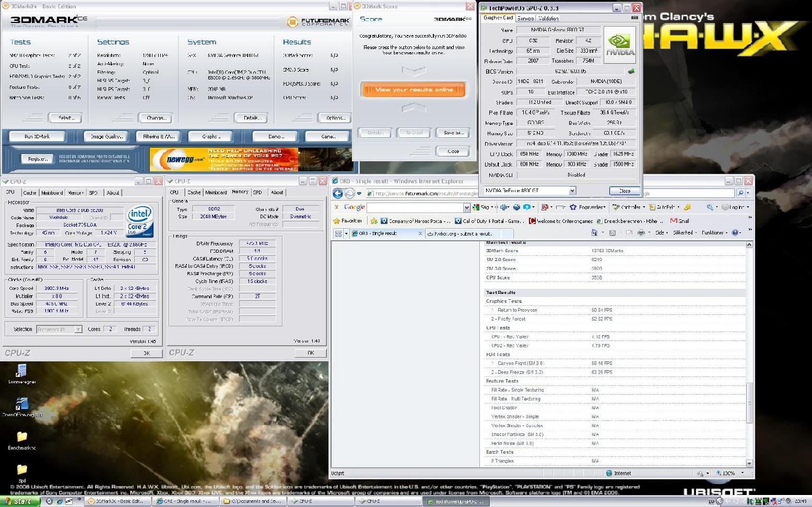Click the Filtering & AA button
The width and height of the screenshot is (812, 507).
coord(158,136)
